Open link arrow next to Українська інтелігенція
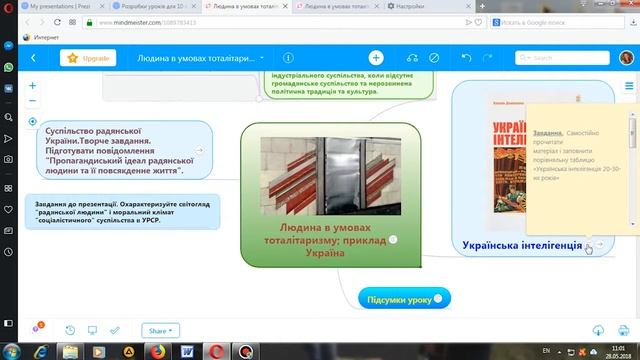Image resolution: width=640 pixels, height=360 pixels. pos(600,244)
